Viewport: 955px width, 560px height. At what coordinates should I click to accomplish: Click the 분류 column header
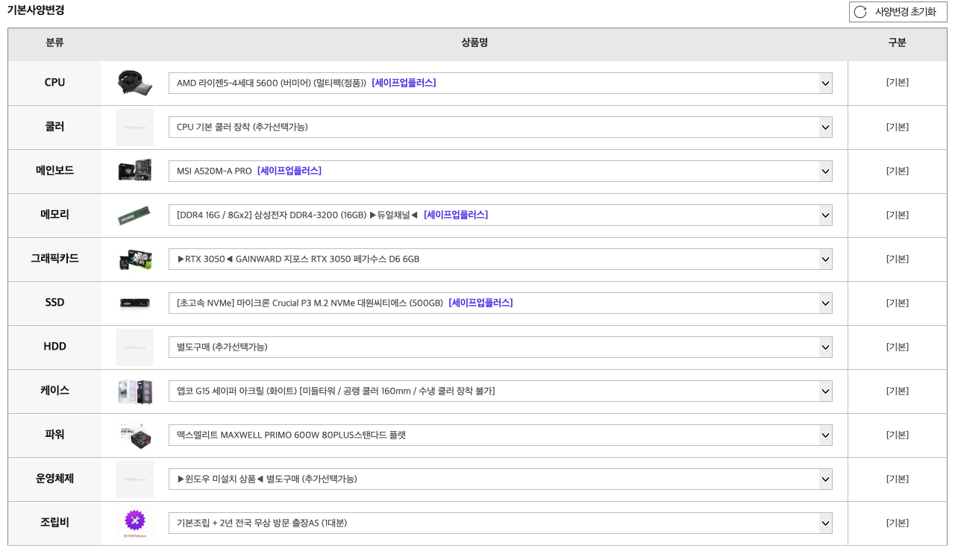(x=54, y=43)
